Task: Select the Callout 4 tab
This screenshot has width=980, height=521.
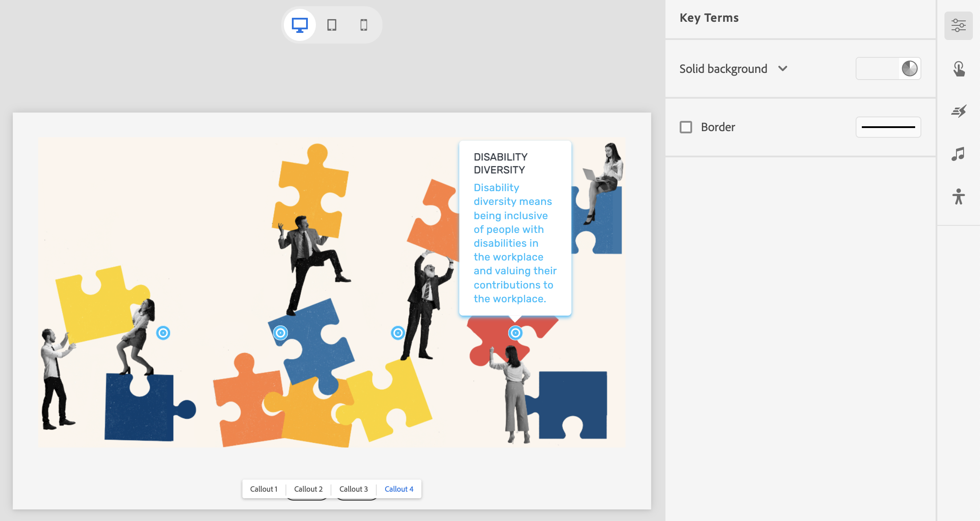Action: [x=399, y=489]
